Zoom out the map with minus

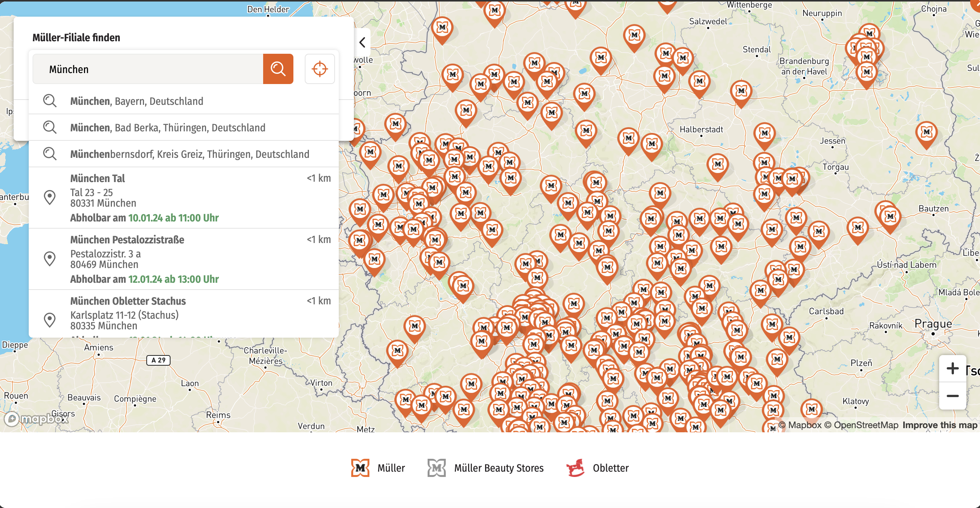tap(952, 396)
